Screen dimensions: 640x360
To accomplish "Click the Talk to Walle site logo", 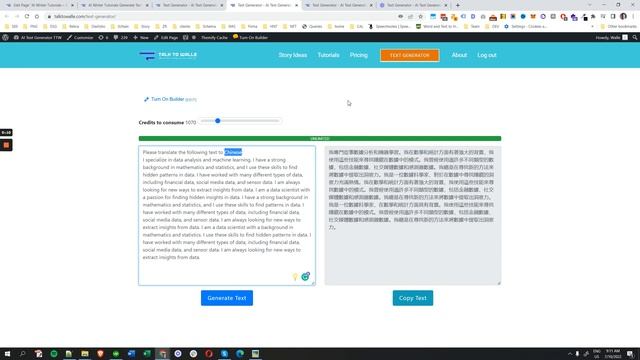I will point(168,55).
